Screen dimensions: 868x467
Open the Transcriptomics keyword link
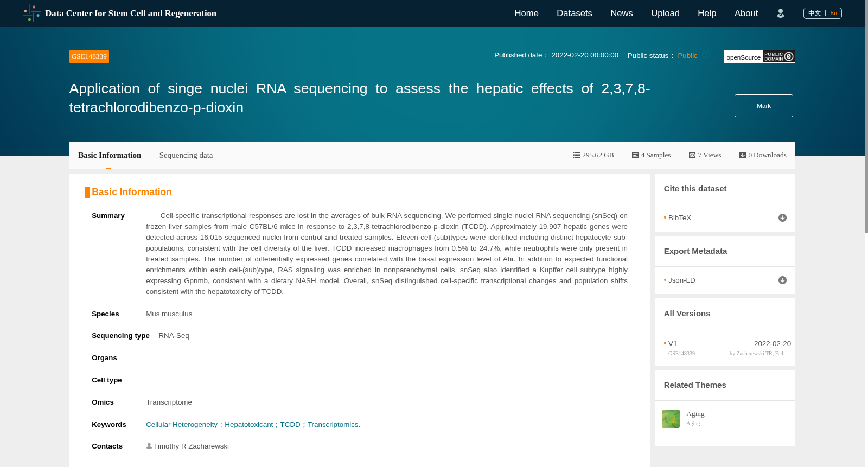click(x=334, y=424)
